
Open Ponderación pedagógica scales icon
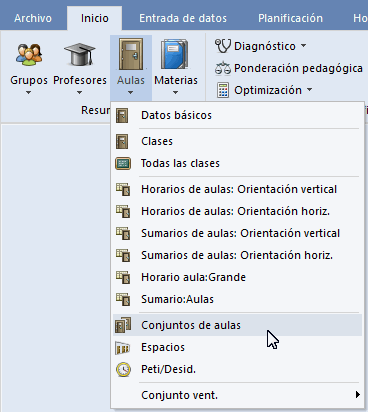(223, 68)
